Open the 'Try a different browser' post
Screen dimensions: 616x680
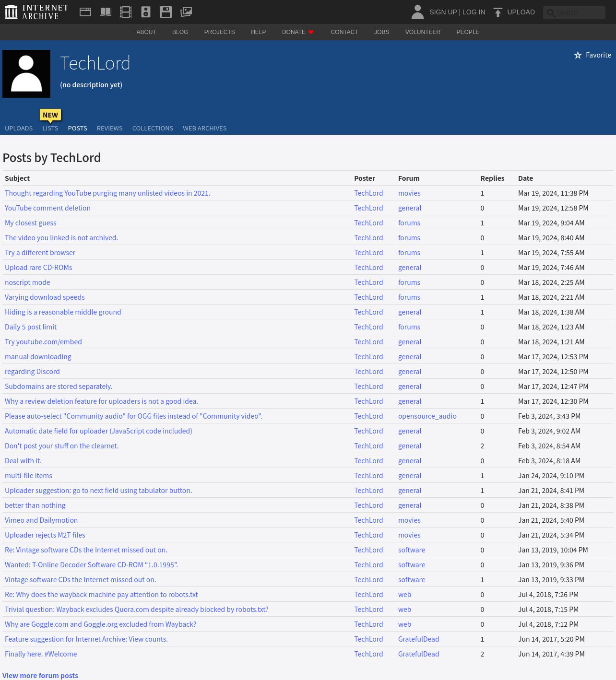coord(40,253)
